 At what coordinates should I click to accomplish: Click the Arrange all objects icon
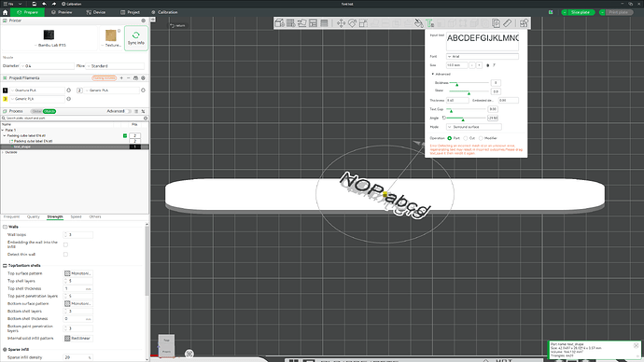point(313,23)
